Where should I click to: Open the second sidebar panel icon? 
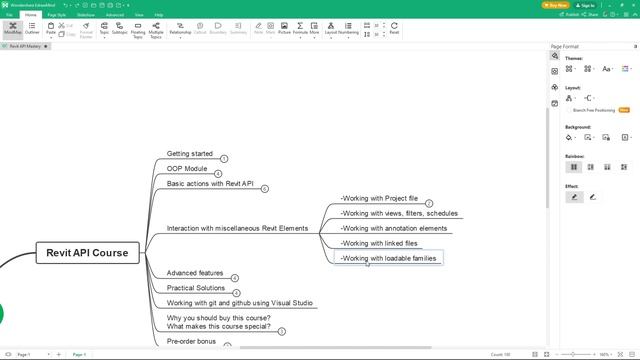click(x=554, y=71)
